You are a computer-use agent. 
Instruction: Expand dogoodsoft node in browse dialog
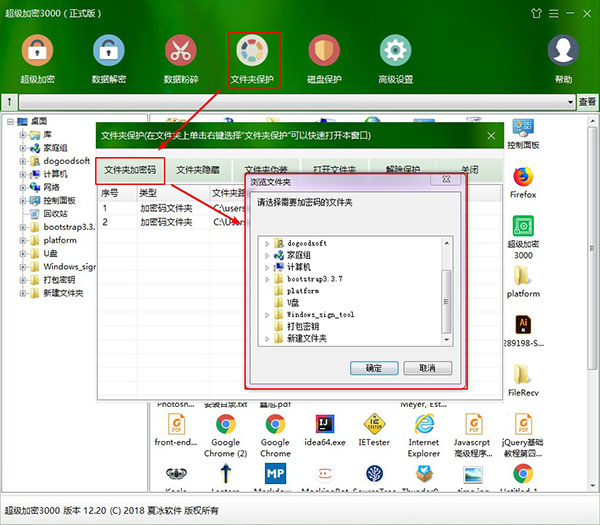pos(266,243)
